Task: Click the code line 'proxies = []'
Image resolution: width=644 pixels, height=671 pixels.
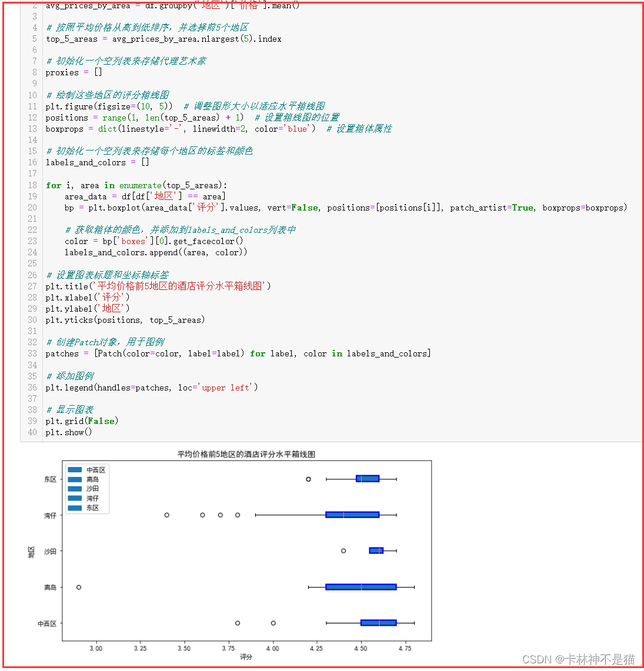Action: [74, 72]
